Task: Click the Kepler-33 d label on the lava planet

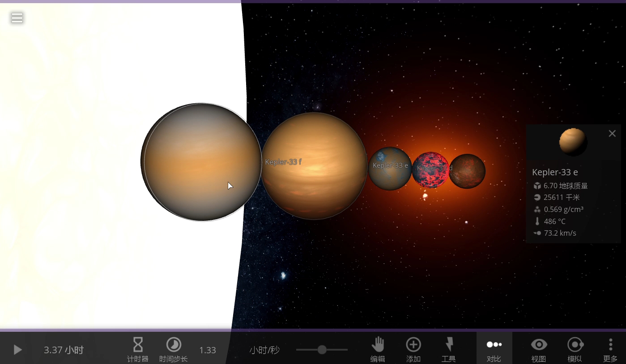Action: coord(434,168)
